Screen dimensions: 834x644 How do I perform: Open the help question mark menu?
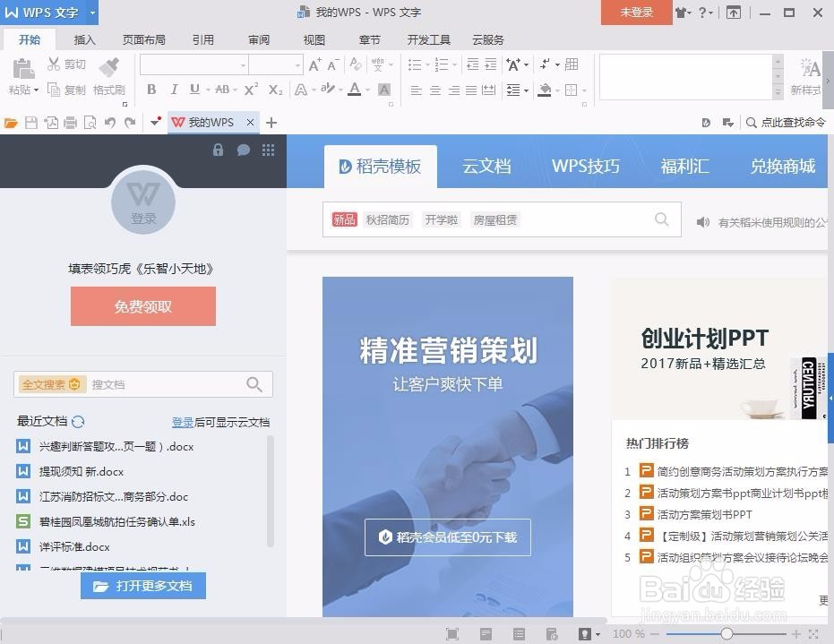[705, 13]
